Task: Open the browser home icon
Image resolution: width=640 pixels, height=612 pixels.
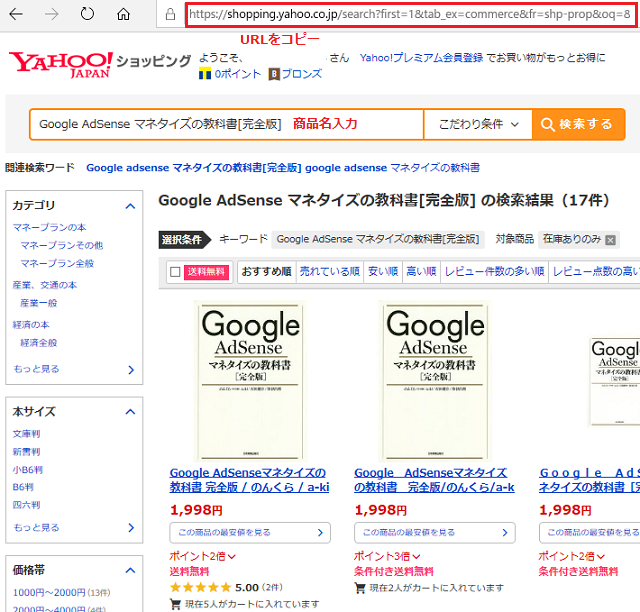Action: (x=123, y=14)
